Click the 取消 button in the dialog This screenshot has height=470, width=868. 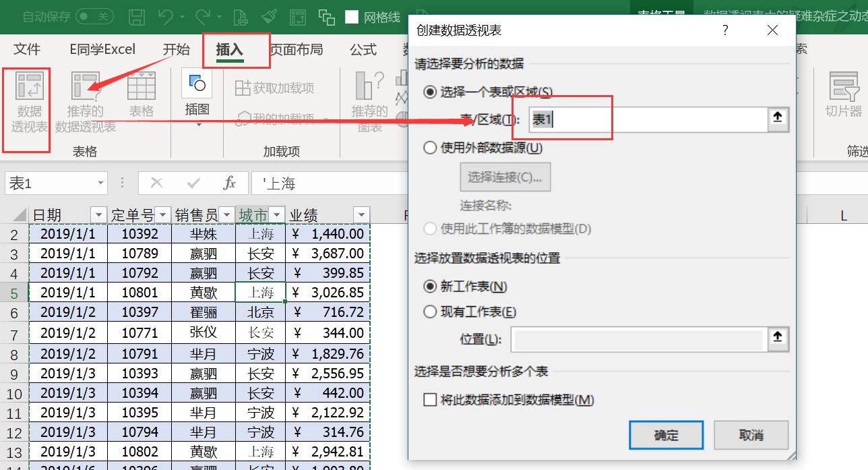point(751,435)
